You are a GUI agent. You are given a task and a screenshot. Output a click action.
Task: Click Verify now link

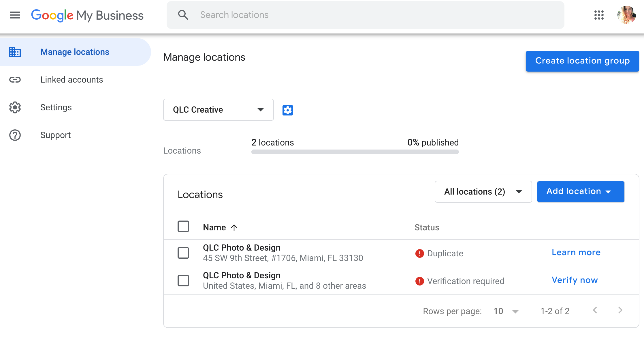coord(575,280)
